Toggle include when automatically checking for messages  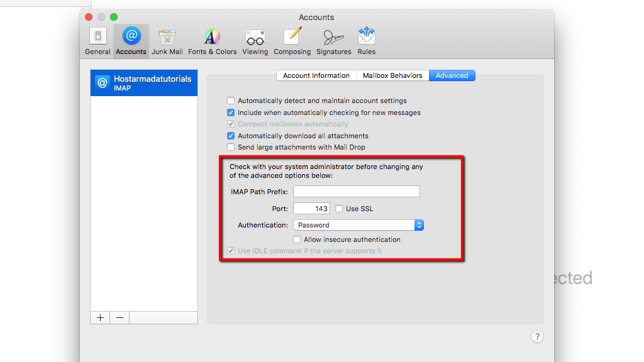pos(231,112)
